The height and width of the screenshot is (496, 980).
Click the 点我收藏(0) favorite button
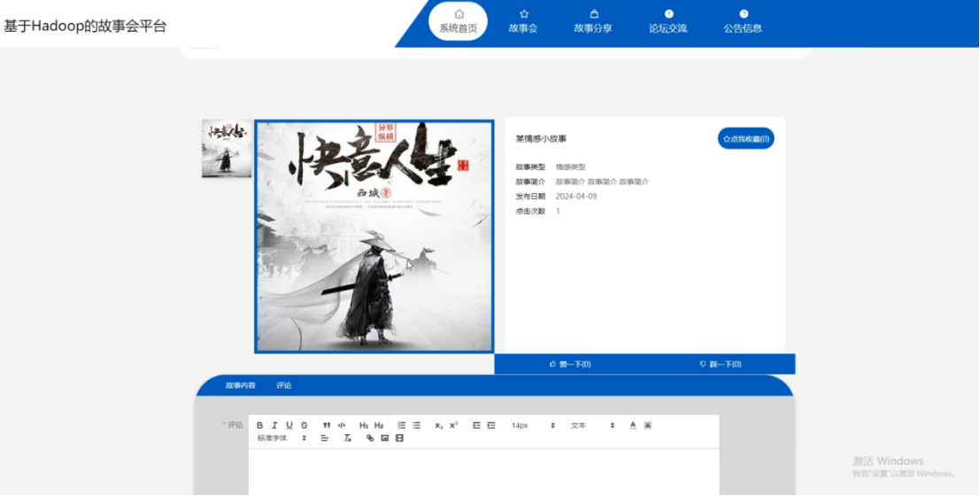pos(745,138)
